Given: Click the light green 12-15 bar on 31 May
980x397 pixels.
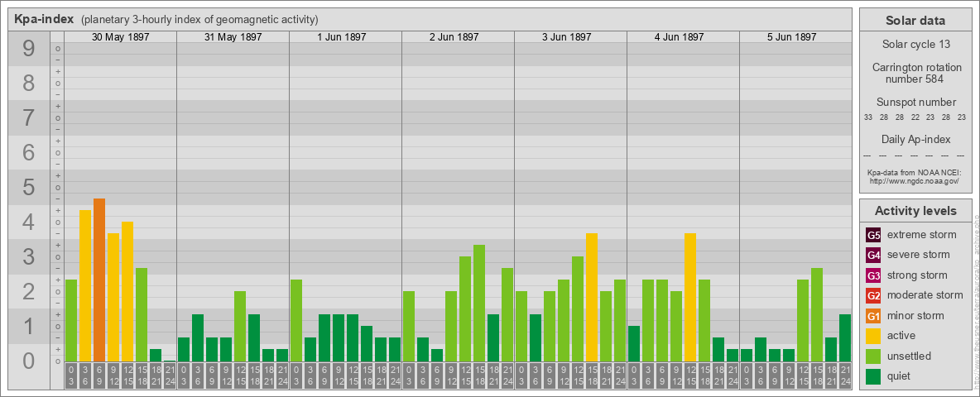Looking at the screenshot, I should [240, 327].
